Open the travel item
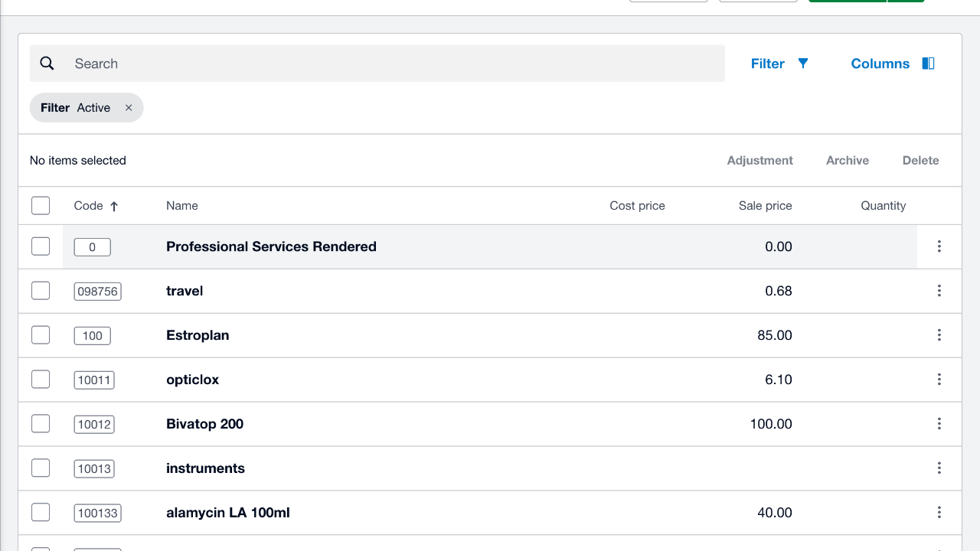Viewport: 980px width, 551px height. point(185,291)
